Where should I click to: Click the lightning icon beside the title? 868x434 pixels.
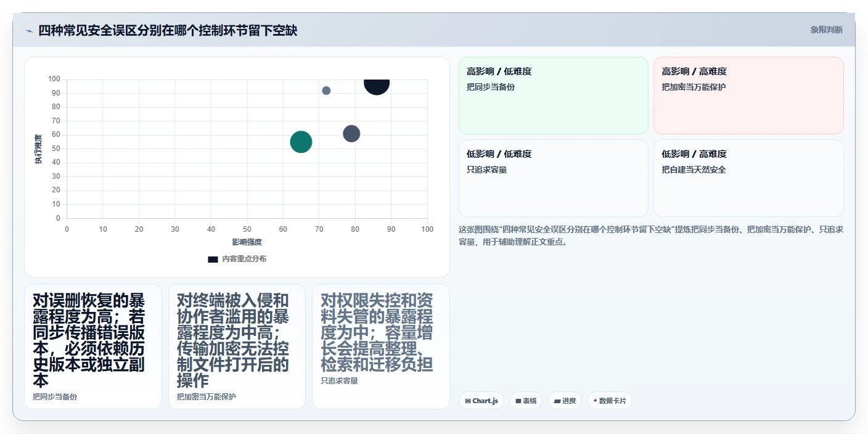[x=29, y=31]
